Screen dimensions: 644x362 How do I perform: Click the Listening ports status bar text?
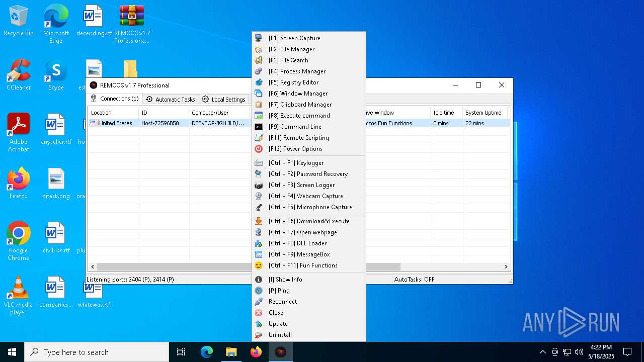pyautogui.click(x=130, y=280)
